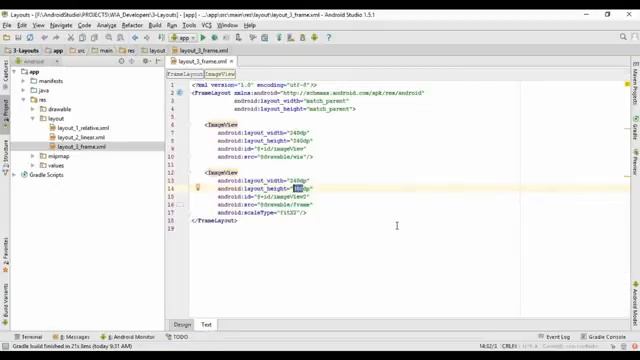
Task: Click the Cut scissors icon
Action: click(x=71, y=38)
